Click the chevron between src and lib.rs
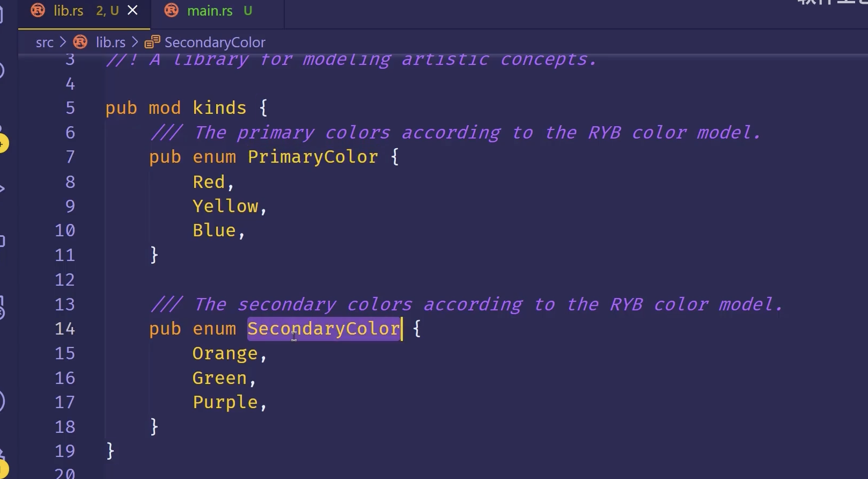868x479 pixels. [x=63, y=42]
